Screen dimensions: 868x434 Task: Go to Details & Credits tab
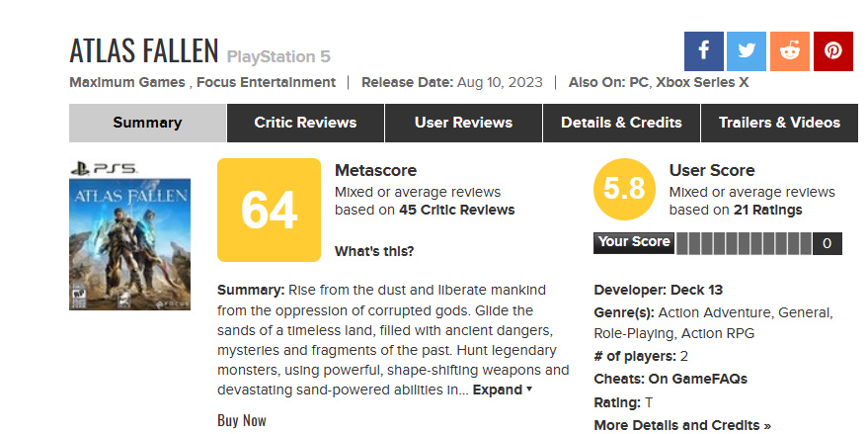coord(621,123)
